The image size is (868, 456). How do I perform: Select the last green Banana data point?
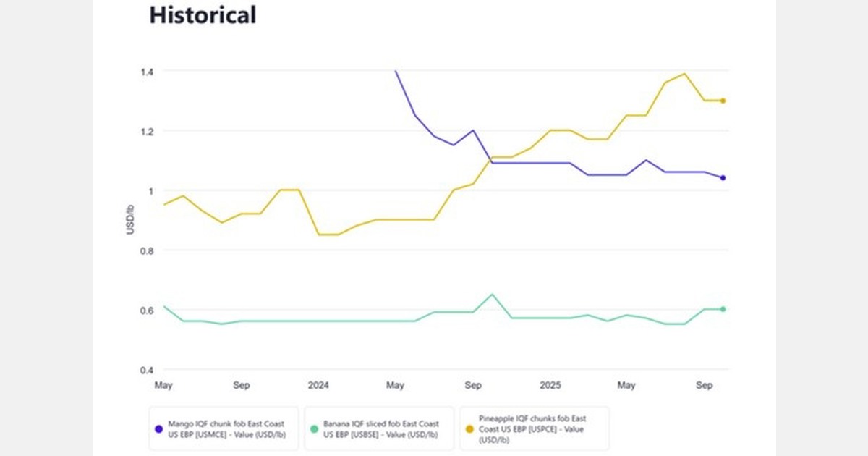723,309
